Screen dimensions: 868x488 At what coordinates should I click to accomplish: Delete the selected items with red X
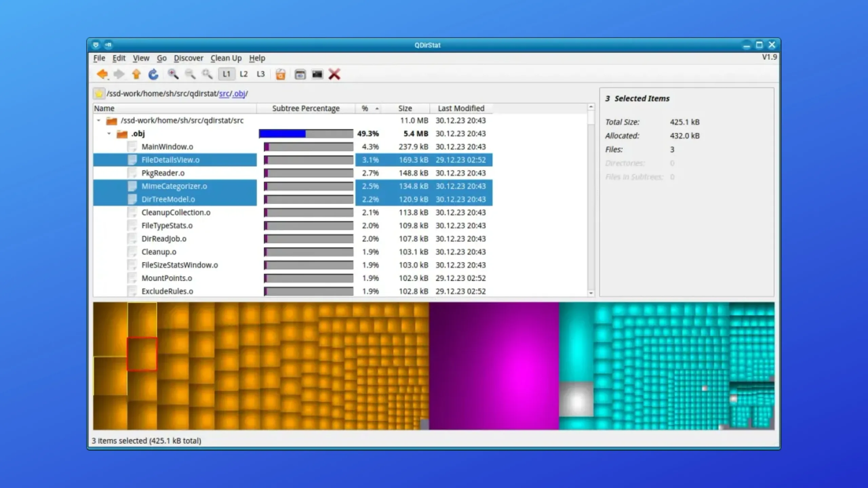[x=334, y=74]
